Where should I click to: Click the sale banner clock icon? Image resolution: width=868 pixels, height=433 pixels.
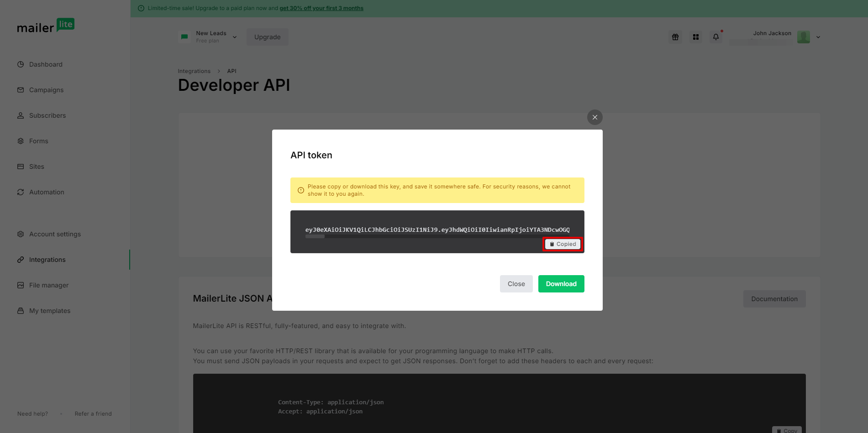[141, 8]
